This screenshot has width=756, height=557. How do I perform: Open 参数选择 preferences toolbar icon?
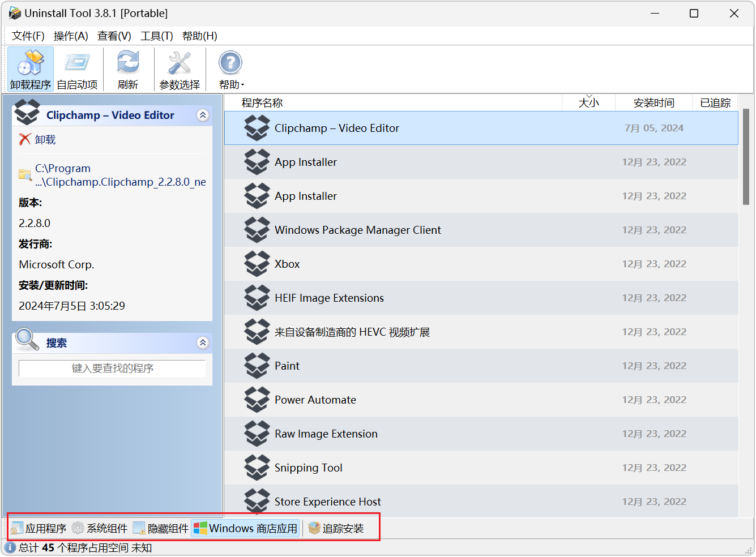180,63
